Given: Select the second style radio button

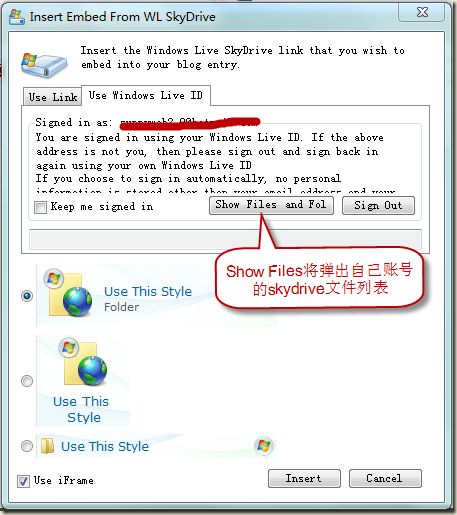Looking at the screenshot, I should click(27, 381).
